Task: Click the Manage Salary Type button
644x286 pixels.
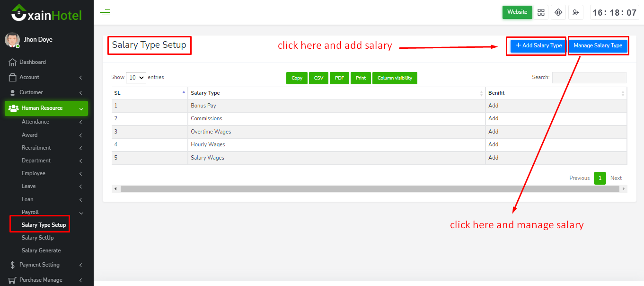Action: point(598,46)
